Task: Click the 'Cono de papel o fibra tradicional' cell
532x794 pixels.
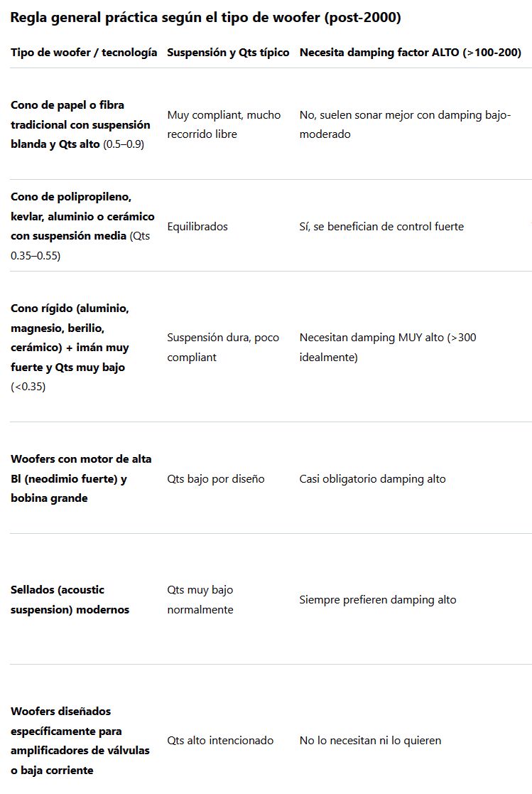Action: click(x=80, y=124)
